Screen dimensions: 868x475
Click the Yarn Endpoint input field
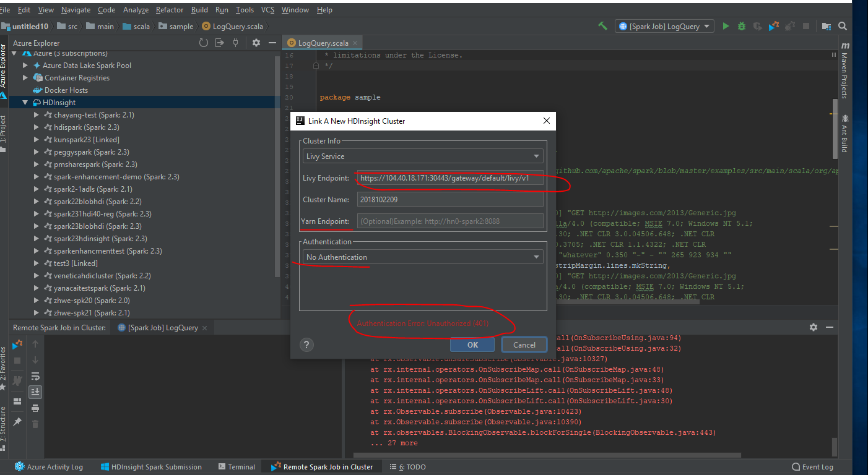450,221
